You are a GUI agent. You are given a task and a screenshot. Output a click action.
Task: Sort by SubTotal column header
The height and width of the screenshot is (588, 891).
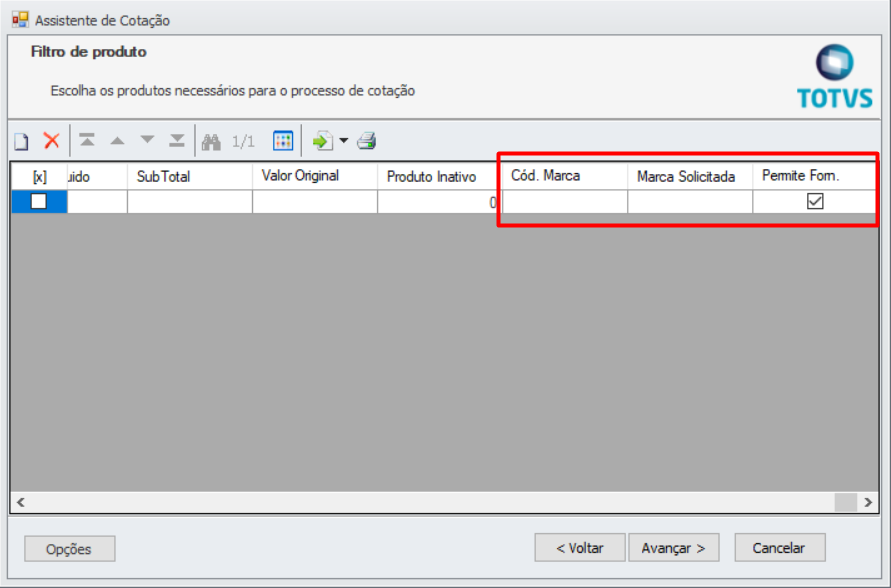(190, 177)
